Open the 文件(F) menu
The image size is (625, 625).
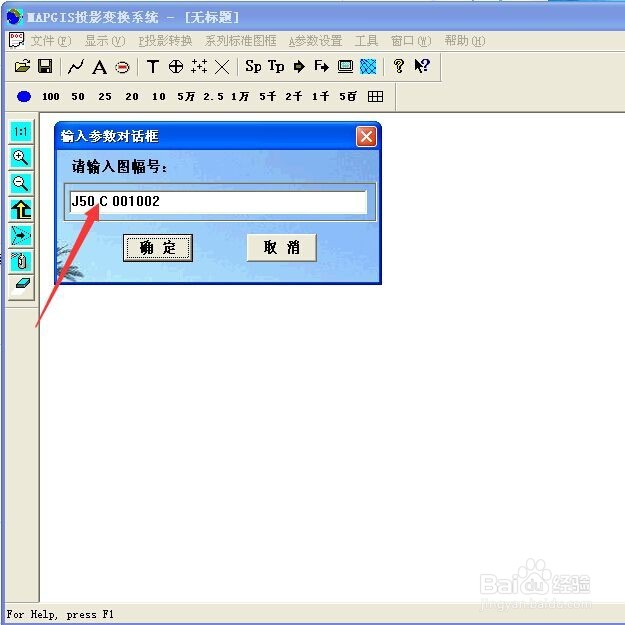tap(51, 41)
